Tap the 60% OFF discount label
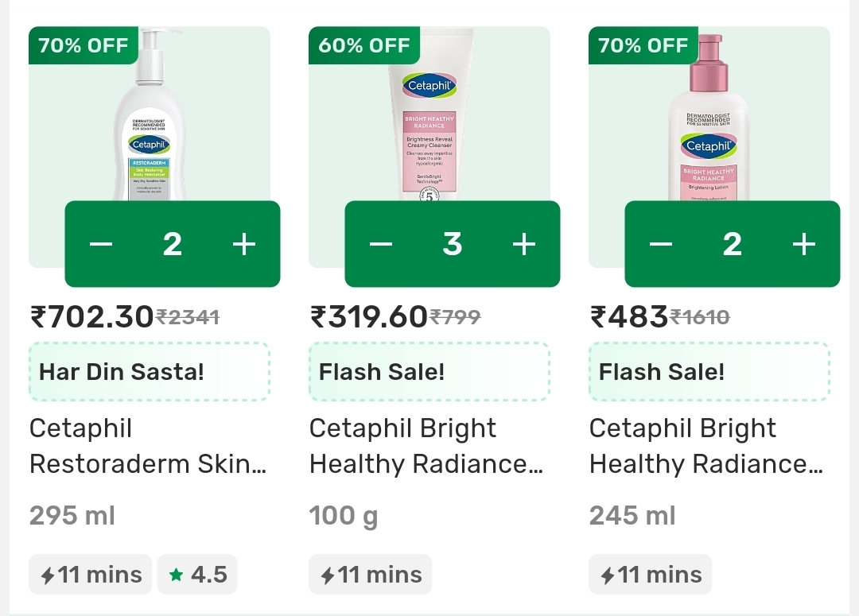 (364, 45)
